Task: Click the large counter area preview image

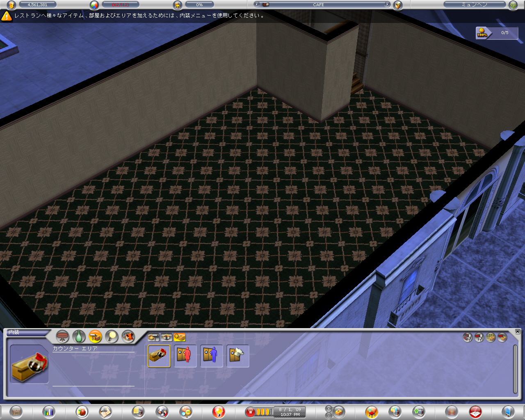Action: pos(29,364)
